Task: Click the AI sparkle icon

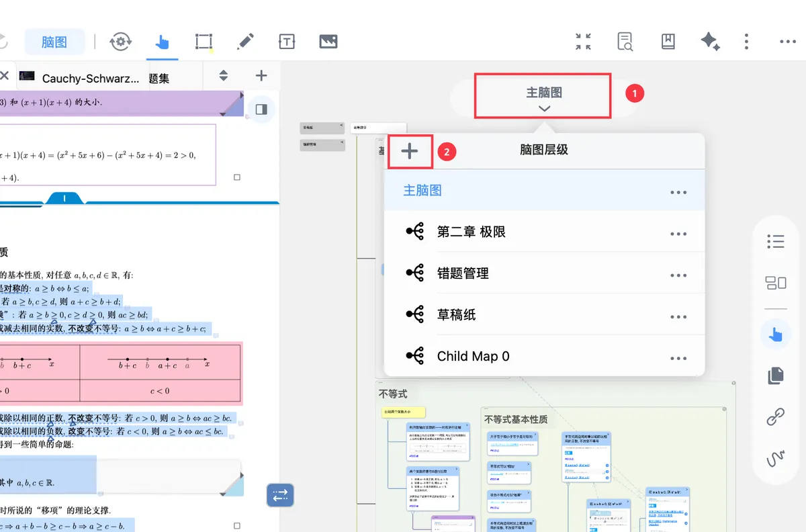Action: click(x=710, y=42)
